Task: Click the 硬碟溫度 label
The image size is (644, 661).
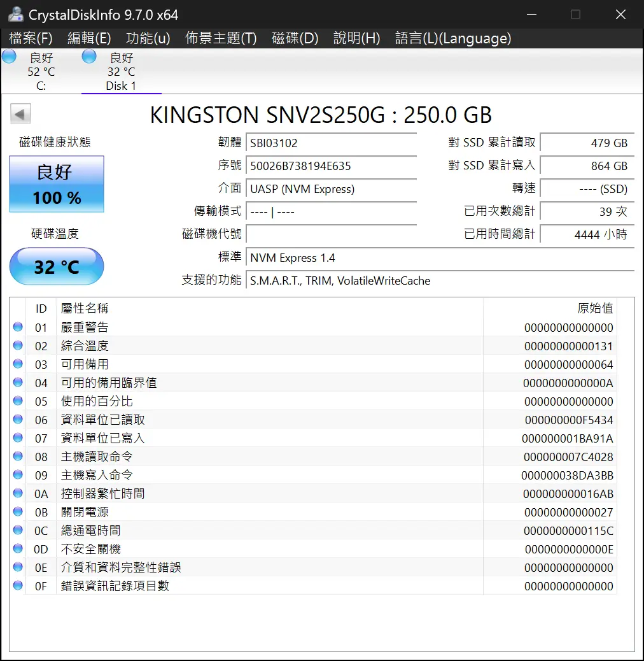Action: pyautogui.click(x=55, y=234)
